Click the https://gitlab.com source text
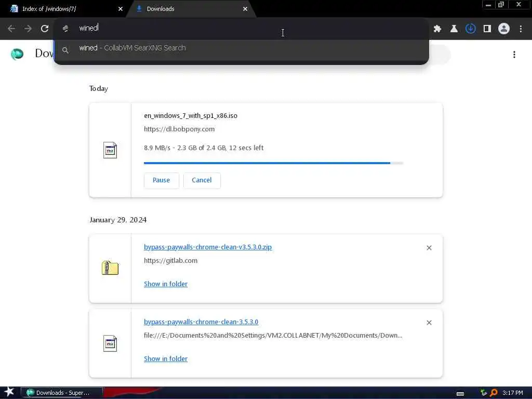The width and height of the screenshot is (532, 399). pyautogui.click(x=170, y=261)
